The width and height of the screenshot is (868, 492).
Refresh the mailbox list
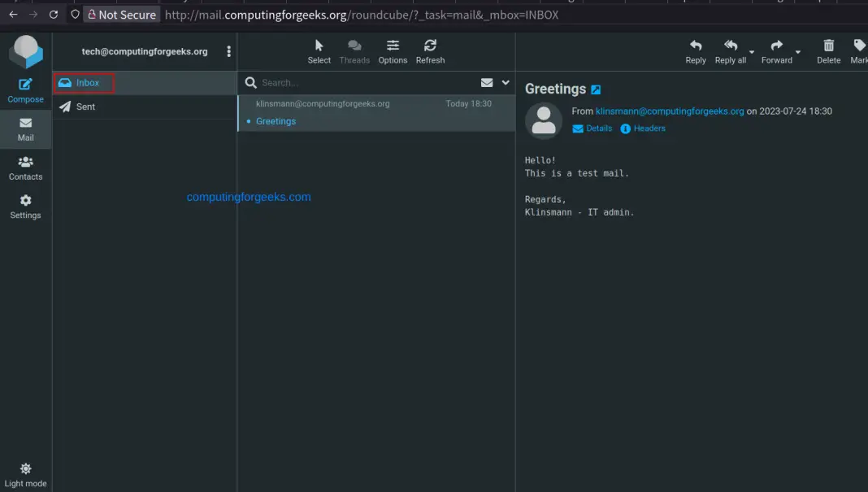pos(430,51)
